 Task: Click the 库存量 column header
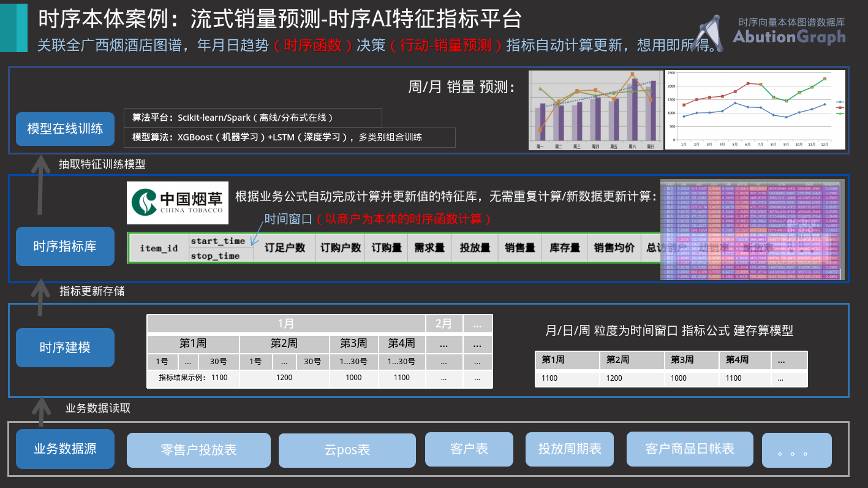[565, 248]
